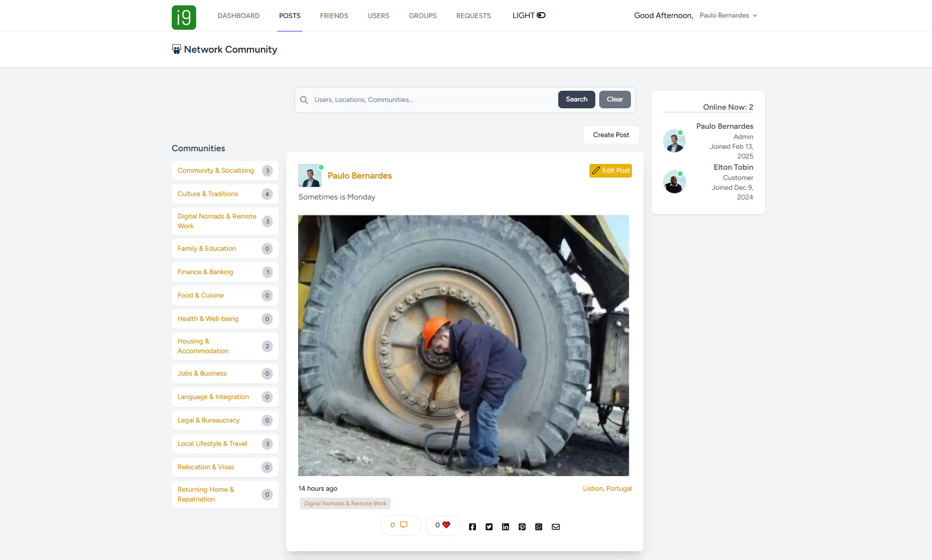
Task: Share the post on LinkedIn
Action: pyautogui.click(x=506, y=527)
